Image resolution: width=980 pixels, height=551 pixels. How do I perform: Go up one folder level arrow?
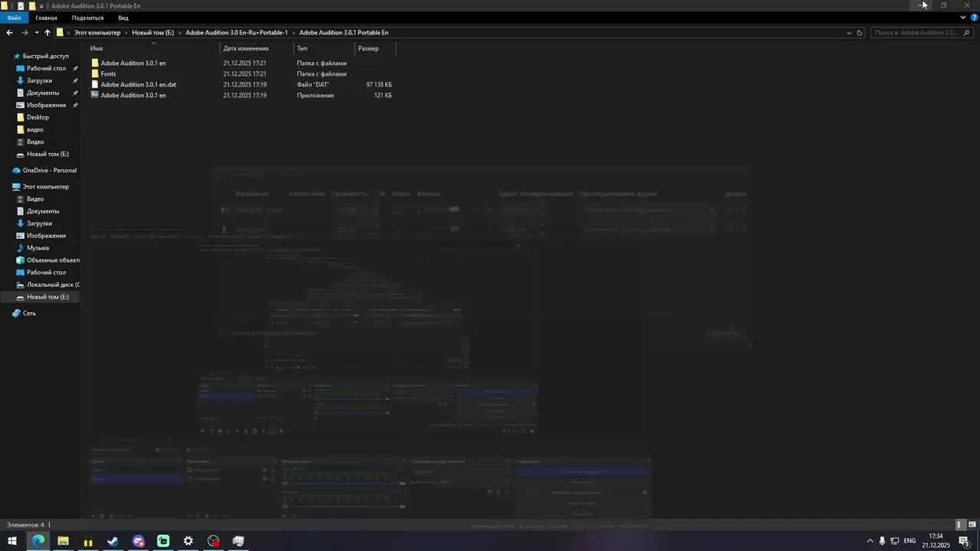(x=47, y=33)
